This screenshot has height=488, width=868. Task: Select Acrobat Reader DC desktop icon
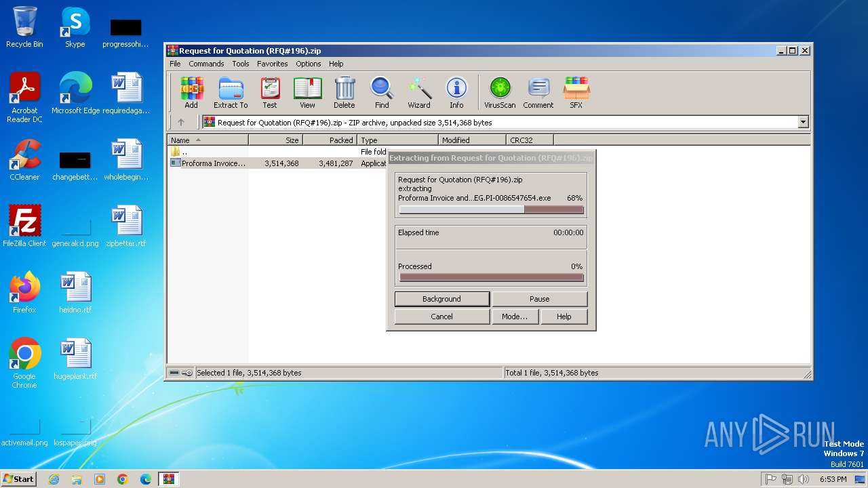pos(24,98)
